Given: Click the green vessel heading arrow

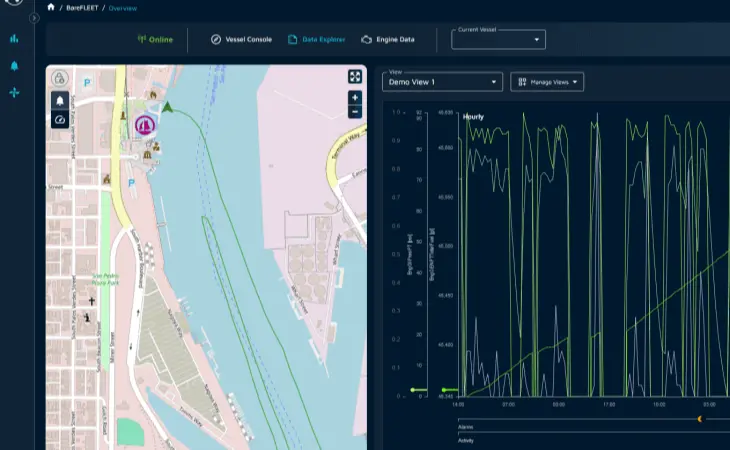Looking at the screenshot, I should (x=168, y=108).
